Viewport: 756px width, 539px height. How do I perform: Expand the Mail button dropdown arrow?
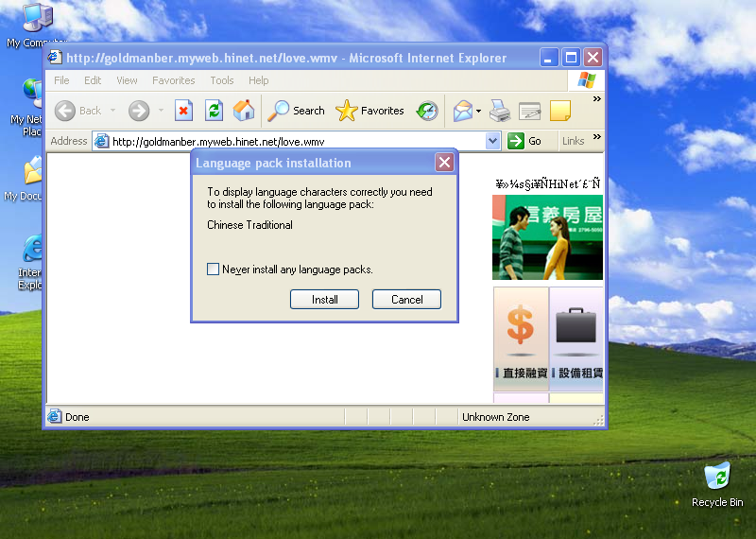(478, 111)
